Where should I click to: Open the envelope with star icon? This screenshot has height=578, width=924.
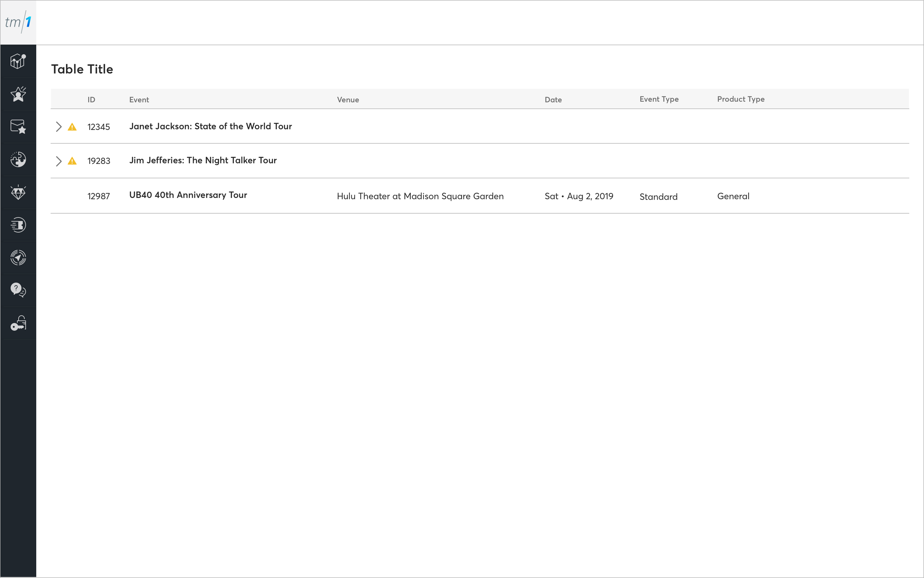point(18,127)
